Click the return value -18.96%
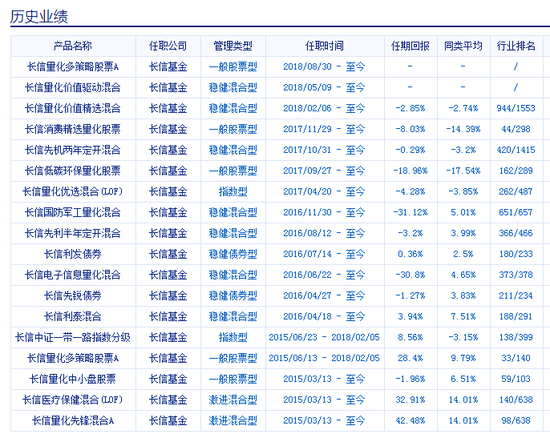 coord(410,171)
